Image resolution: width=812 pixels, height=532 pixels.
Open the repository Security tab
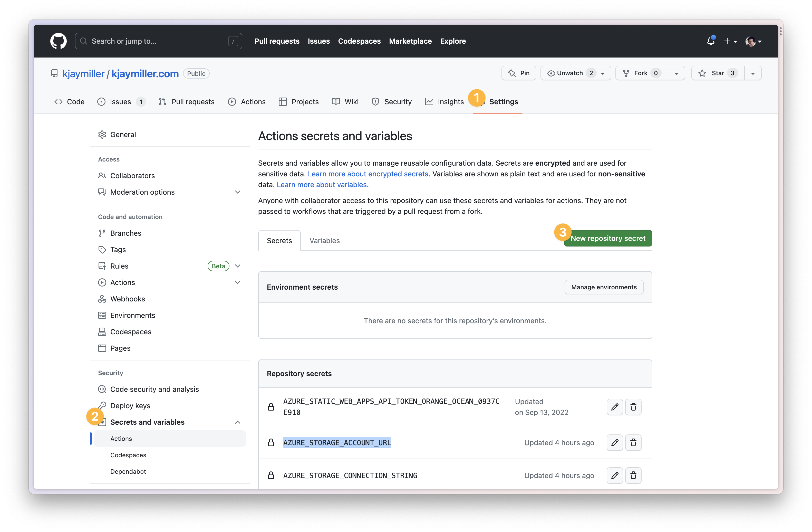pyautogui.click(x=391, y=102)
